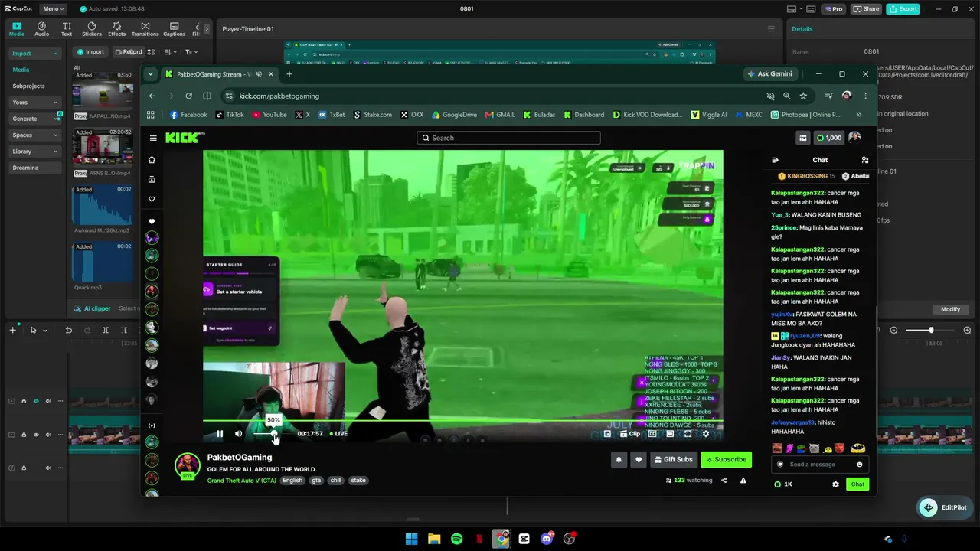Undo the last timeline action

tap(68, 330)
